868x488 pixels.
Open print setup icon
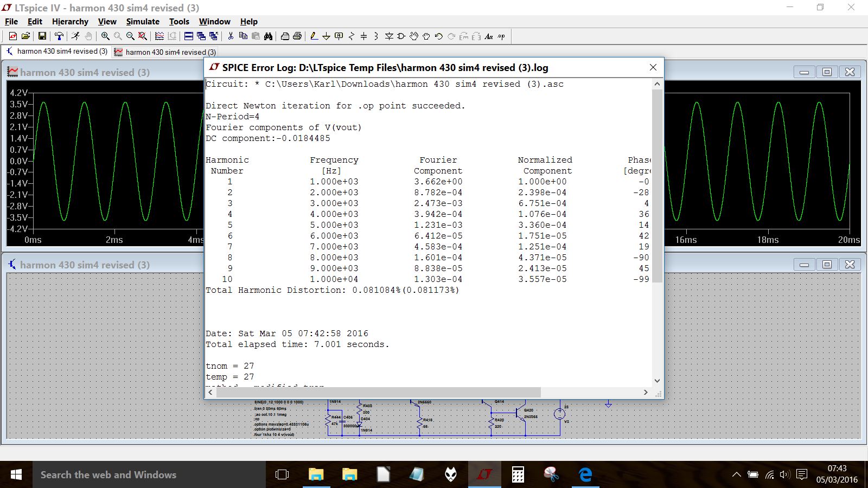(285, 36)
